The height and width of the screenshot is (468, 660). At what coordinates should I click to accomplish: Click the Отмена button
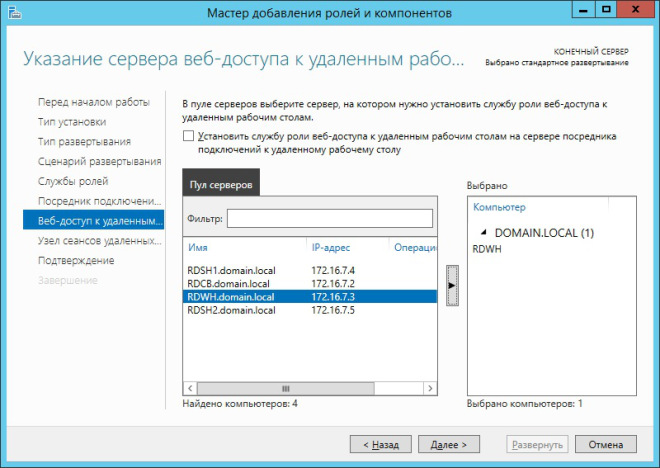[606, 443]
